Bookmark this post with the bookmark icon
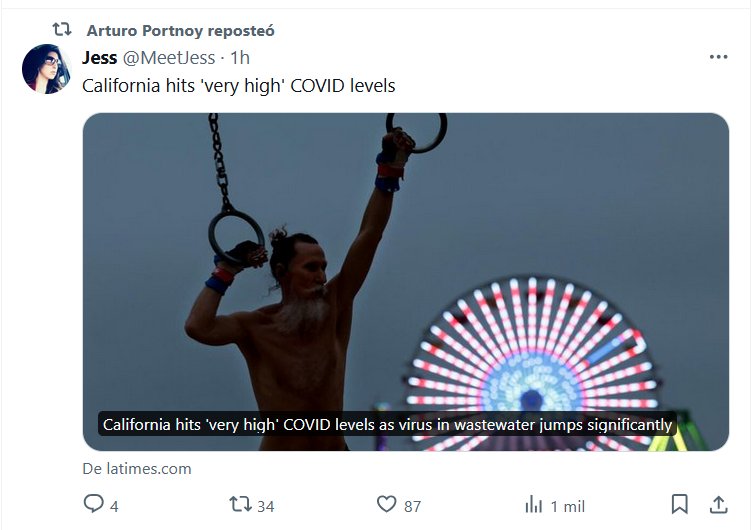The image size is (756, 530). click(679, 504)
